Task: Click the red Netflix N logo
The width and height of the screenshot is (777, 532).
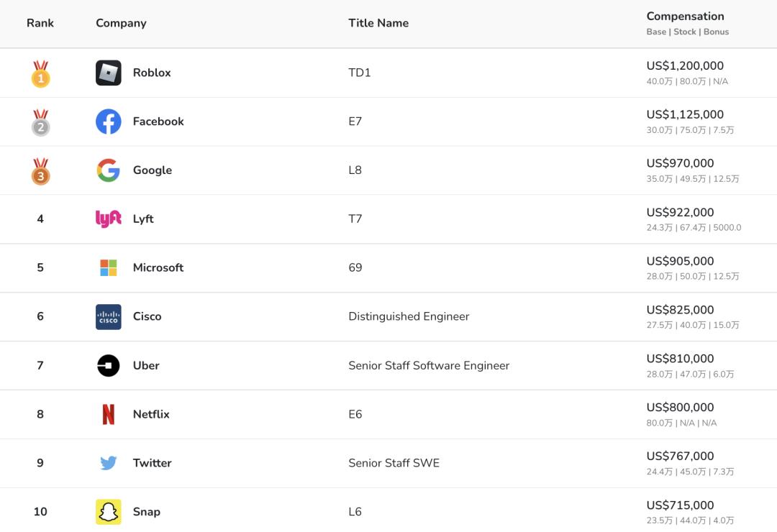Action: click(x=109, y=414)
